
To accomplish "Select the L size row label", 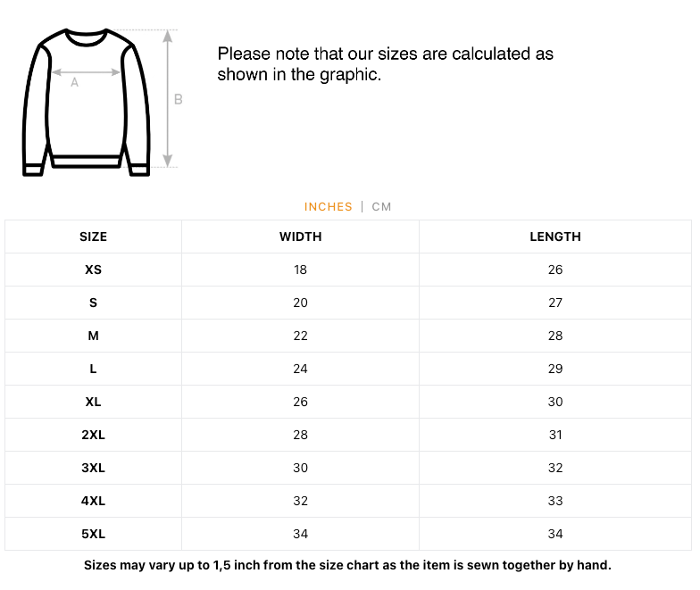I will (93, 369).
